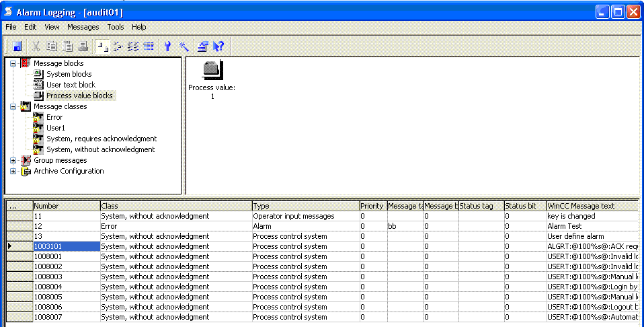Click the User1 message class icon
The image size is (644, 327).
[38, 128]
